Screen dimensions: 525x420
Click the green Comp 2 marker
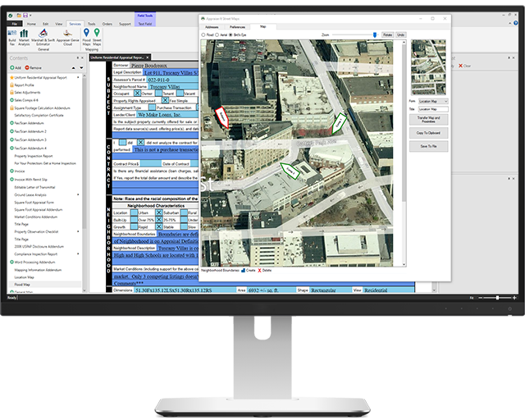pyautogui.click(x=290, y=171)
